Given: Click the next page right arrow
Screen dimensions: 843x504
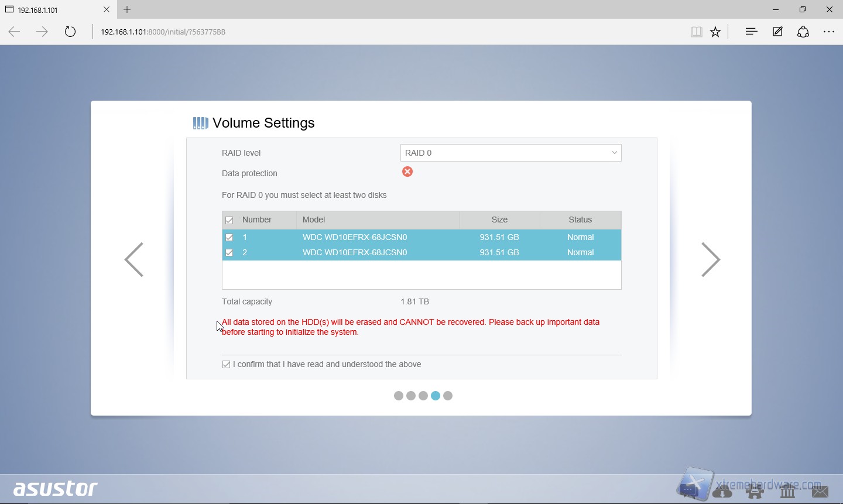Looking at the screenshot, I should pyautogui.click(x=711, y=259).
